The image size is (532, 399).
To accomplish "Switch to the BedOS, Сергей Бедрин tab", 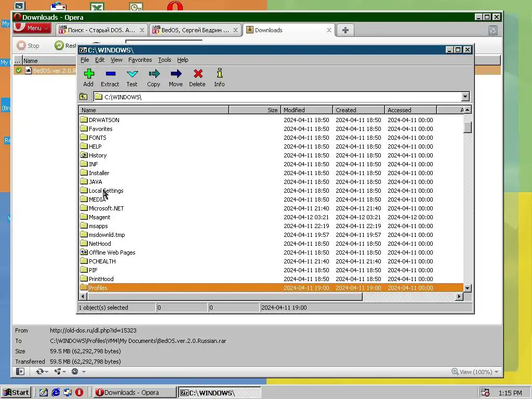I will click(195, 30).
